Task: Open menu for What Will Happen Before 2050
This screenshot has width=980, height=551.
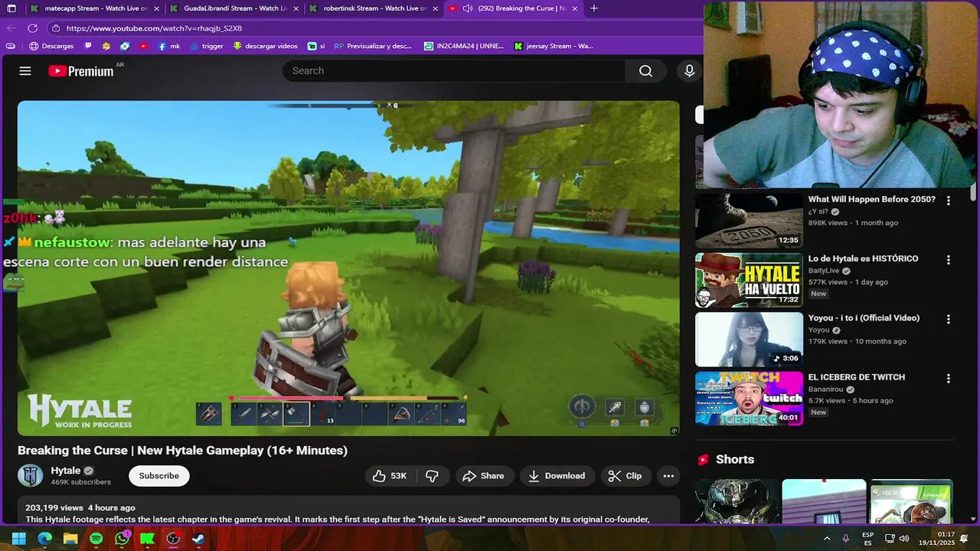Action: click(948, 201)
